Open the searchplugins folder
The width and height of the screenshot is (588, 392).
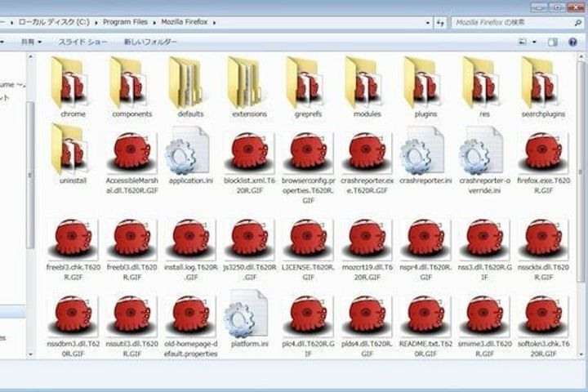click(540, 82)
